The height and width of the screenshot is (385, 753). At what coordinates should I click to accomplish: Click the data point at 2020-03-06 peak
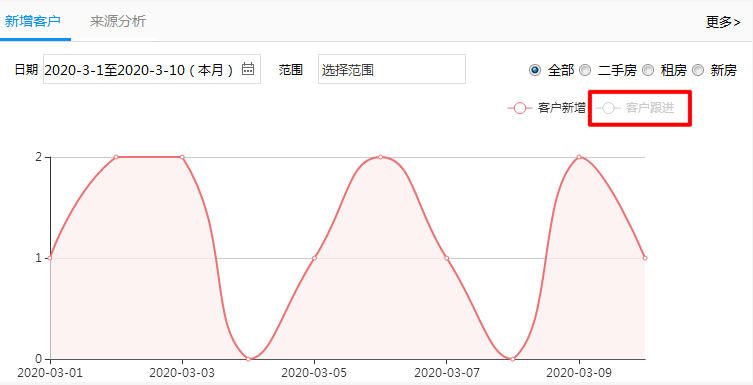point(380,157)
